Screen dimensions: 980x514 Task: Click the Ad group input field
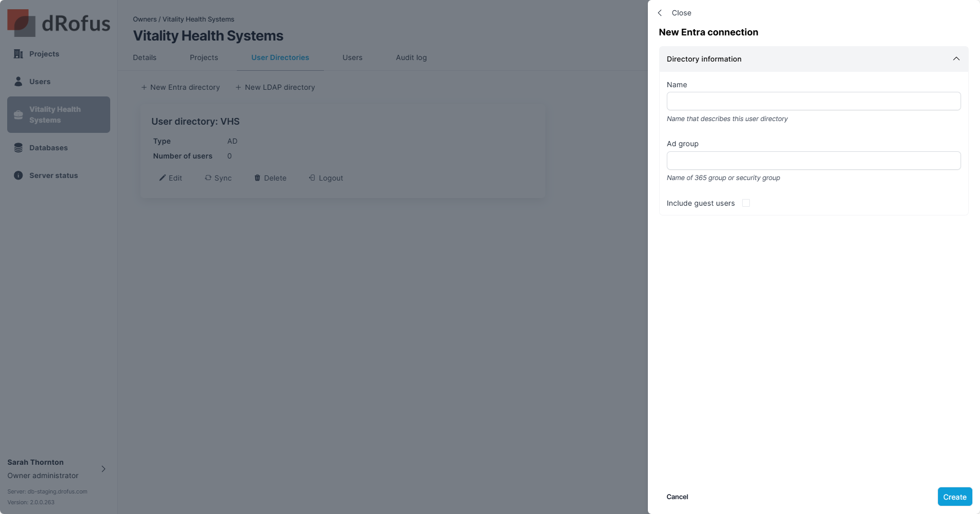coord(813,161)
